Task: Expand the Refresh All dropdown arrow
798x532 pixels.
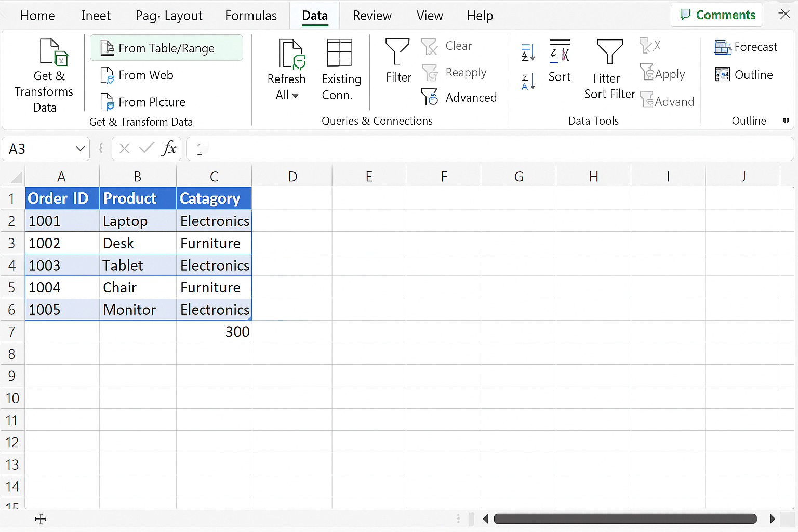Action: point(296,96)
